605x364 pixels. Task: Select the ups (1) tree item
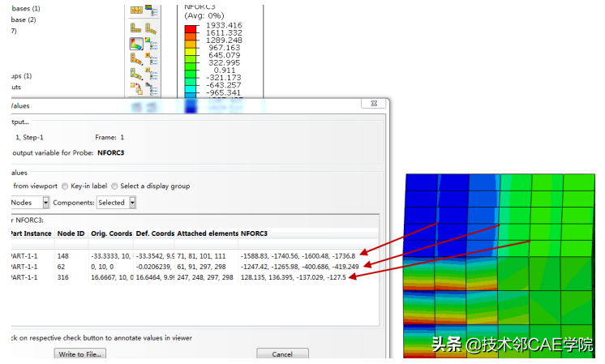pyautogui.click(x=21, y=75)
